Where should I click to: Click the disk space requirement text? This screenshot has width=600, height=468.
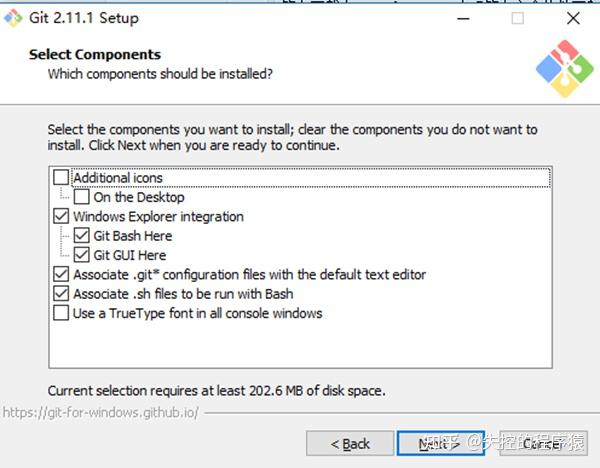216,390
